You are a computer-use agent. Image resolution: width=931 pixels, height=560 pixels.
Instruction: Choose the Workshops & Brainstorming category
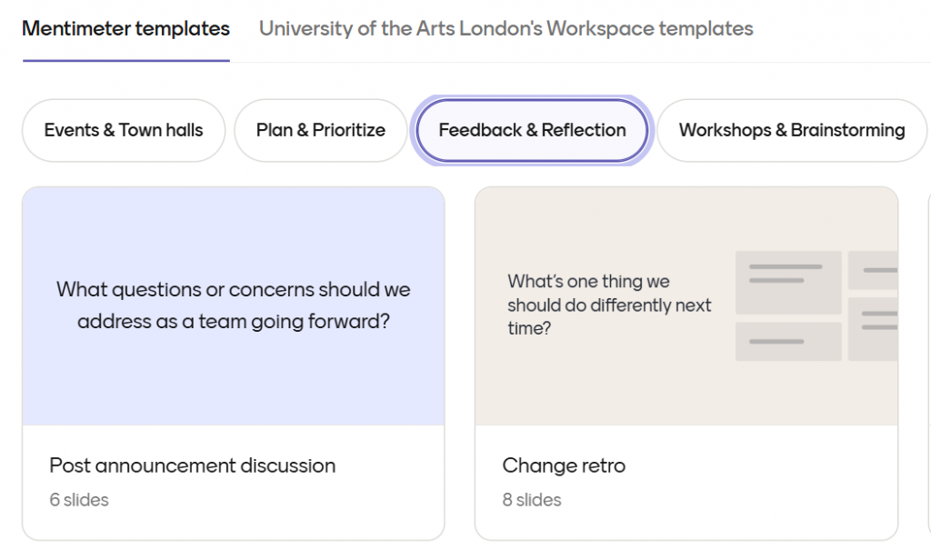[x=791, y=130]
